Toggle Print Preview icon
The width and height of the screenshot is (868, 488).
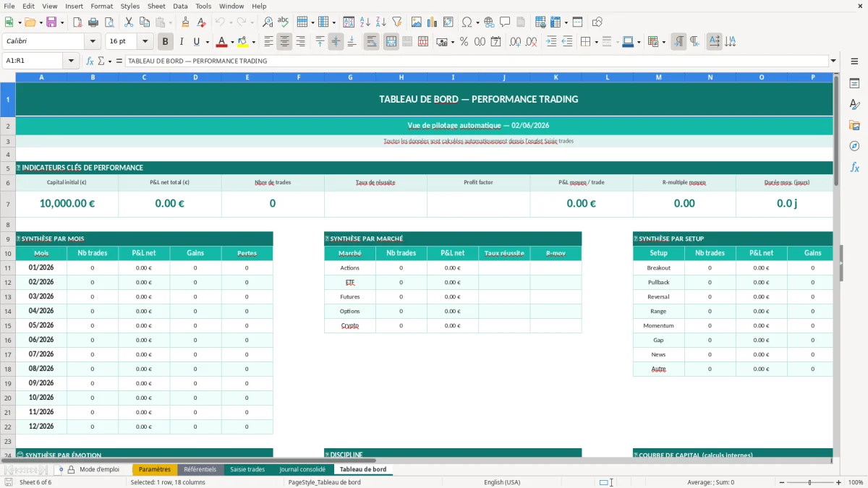point(109,22)
